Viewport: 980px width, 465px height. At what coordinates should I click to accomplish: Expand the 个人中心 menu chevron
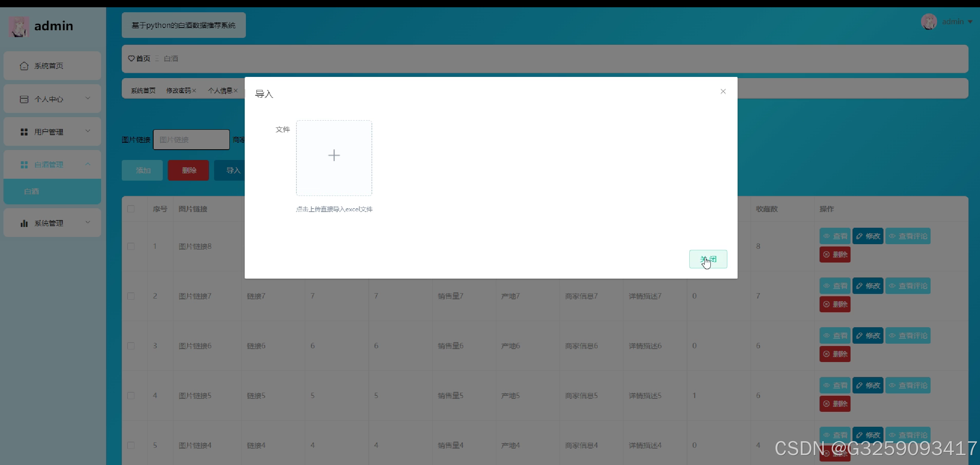coord(88,98)
